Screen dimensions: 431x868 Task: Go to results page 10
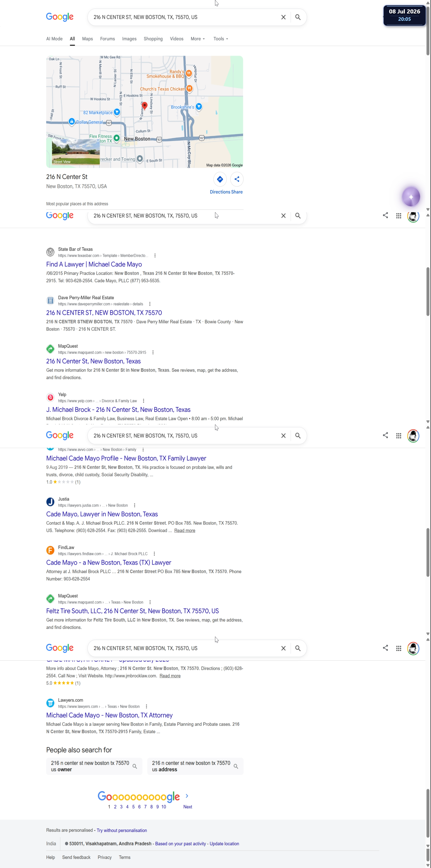[164, 807]
